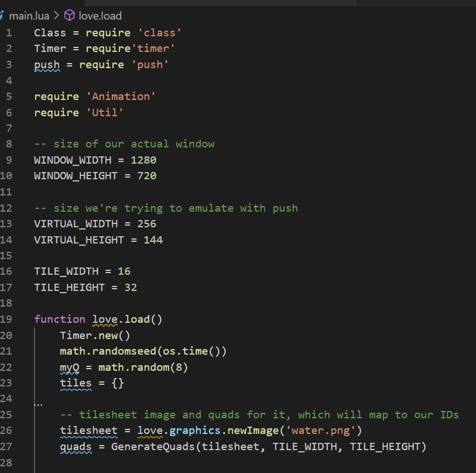The width and height of the screenshot is (476, 473).
Task: Click the 'Util' string on line 6
Action: click(x=105, y=113)
